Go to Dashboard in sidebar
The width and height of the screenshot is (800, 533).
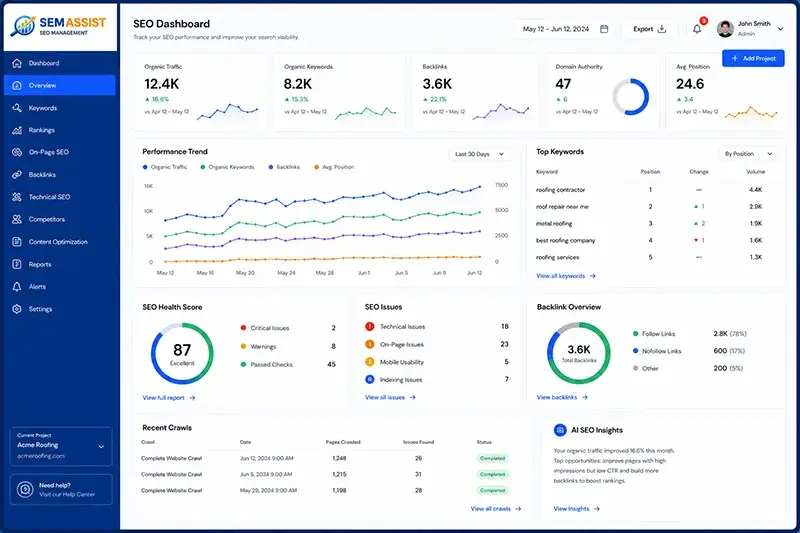coord(60,63)
